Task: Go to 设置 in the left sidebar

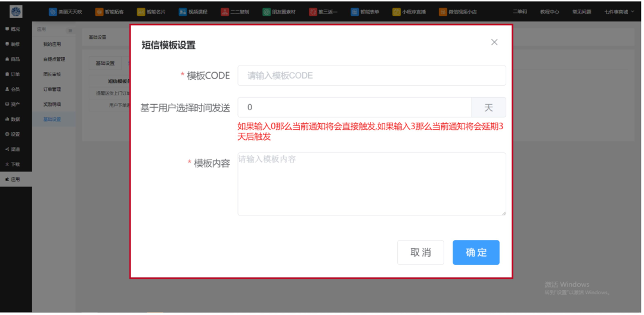Action: click(13, 134)
